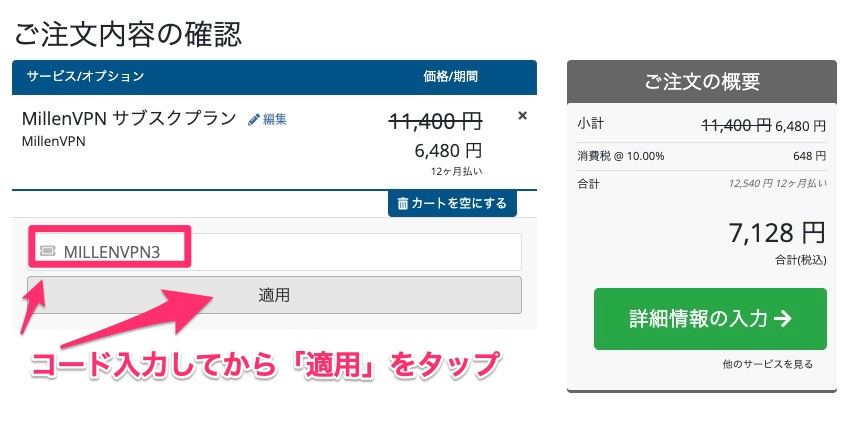Click the discounted 6,480 円 price in the cart
Image resolution: width=861 pixels, height=431 pixels.
pyautogui.click(x=448, y=150)
